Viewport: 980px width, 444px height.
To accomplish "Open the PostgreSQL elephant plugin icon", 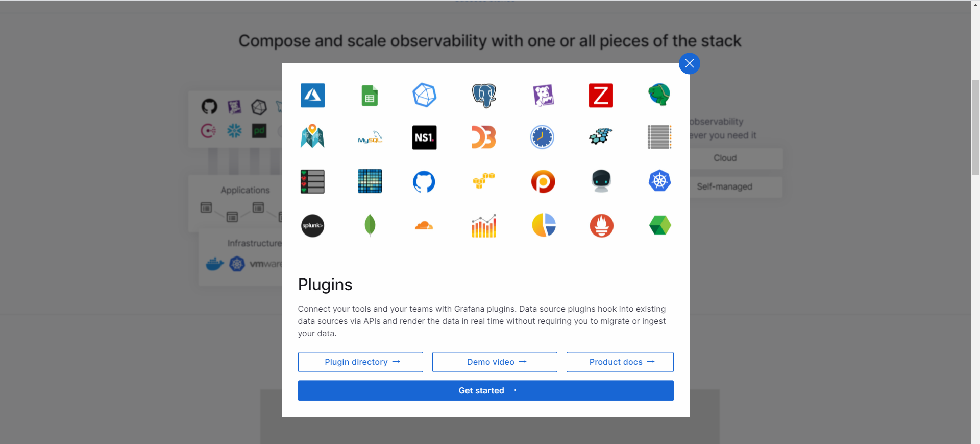I will pyautogui.click(x=484, y=96).
